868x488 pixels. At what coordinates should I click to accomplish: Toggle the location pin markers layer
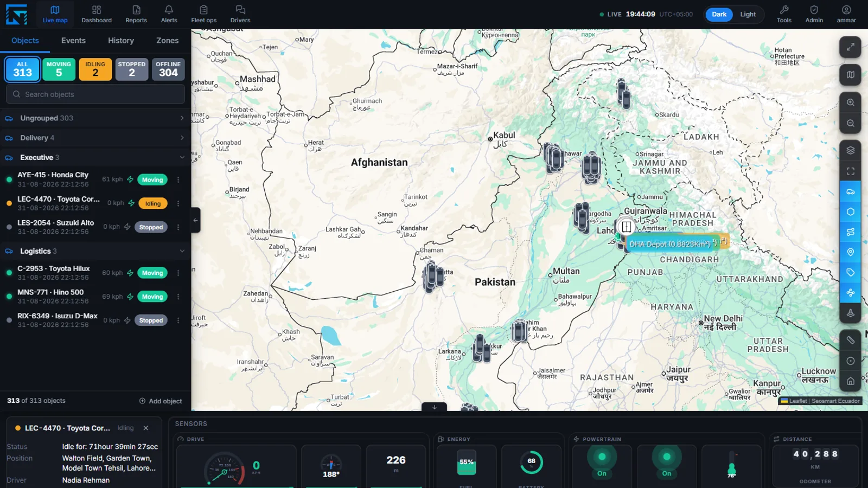click(x=850, y=252)
